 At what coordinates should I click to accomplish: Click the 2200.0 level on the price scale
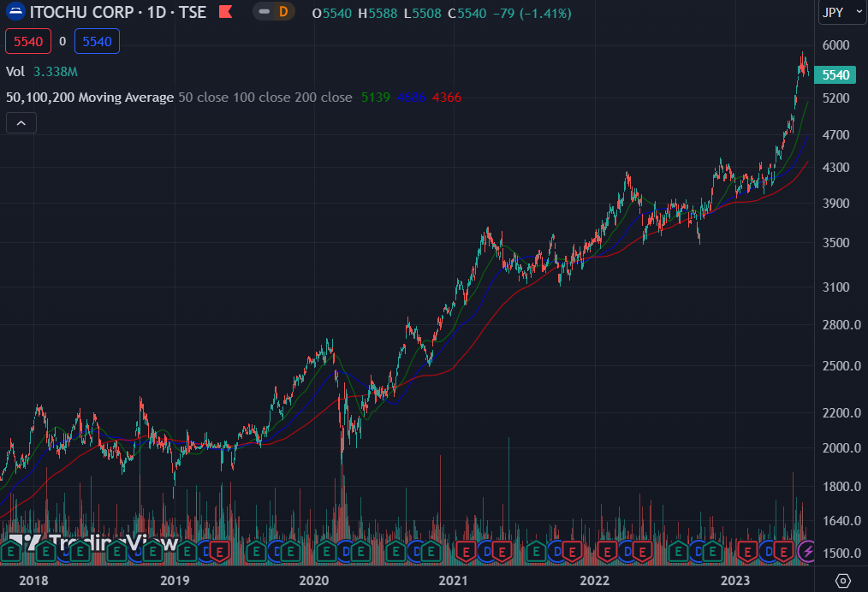(841, 412)
